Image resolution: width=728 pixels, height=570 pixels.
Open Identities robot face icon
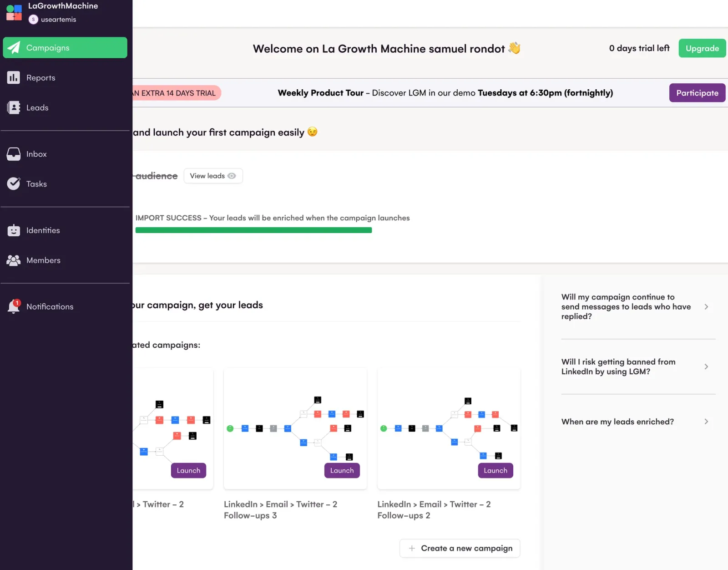[x=14, y=230]
